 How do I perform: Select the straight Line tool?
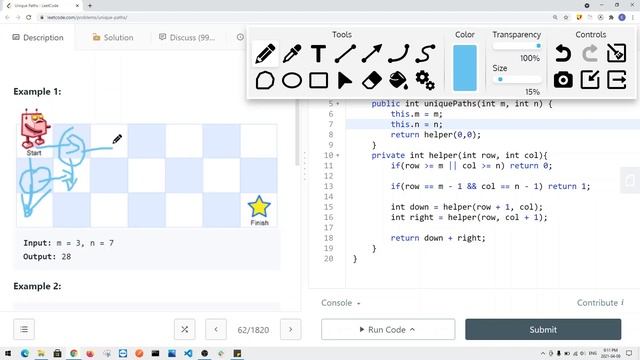pos(345,53)
